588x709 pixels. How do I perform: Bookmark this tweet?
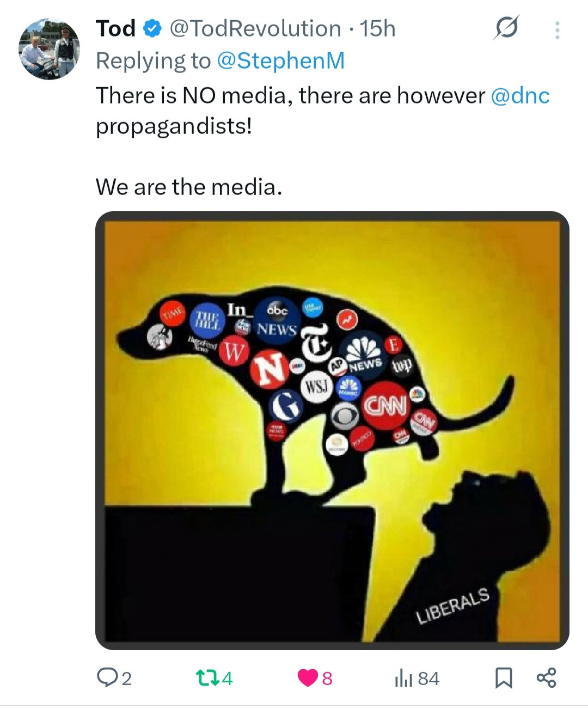click(504, 678)
